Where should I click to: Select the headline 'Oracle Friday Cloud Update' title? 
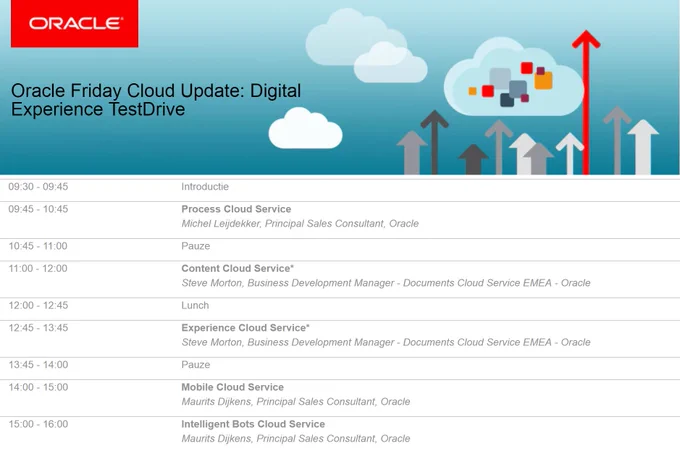[156, 100]
